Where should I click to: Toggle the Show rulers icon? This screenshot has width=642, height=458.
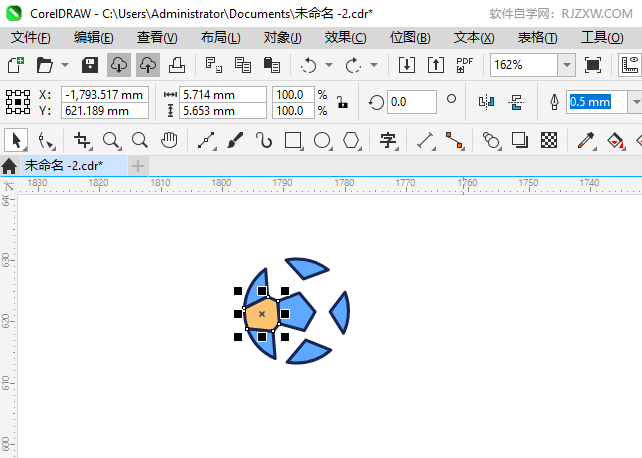click(630, 65)
